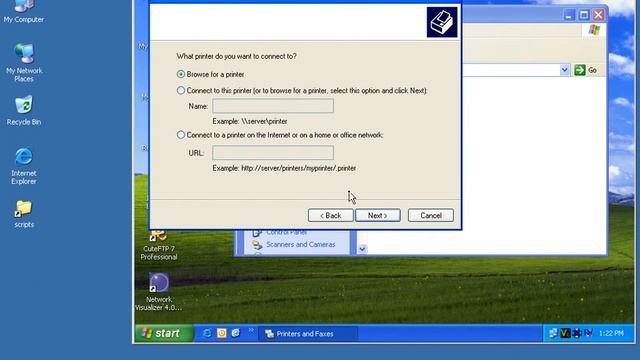Click the green Go arrow icon
Screen dimensions: 640x360
tap(580, 70)
